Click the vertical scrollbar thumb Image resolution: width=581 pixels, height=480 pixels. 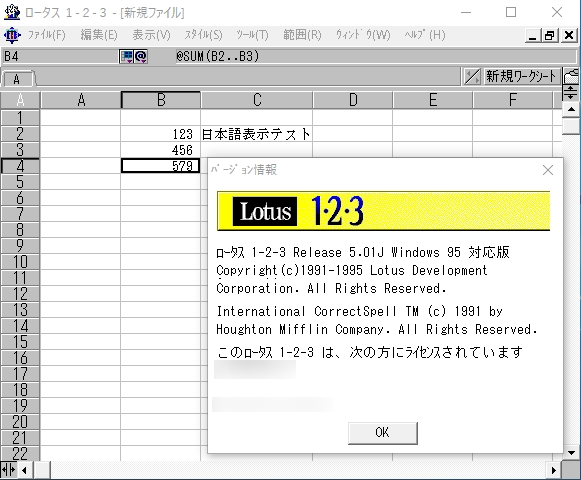click(571, 125)
